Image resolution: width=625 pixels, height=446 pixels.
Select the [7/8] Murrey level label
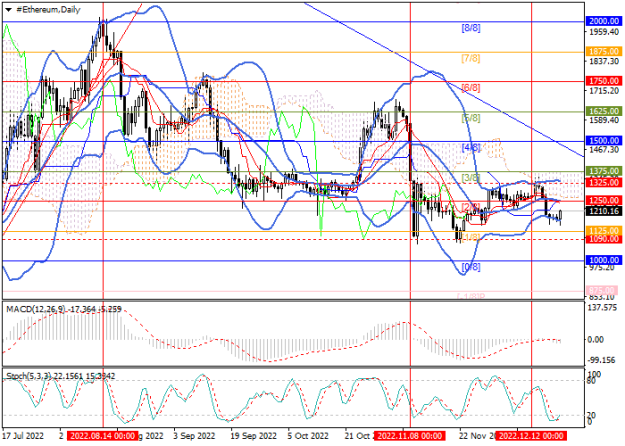point(471,59)
